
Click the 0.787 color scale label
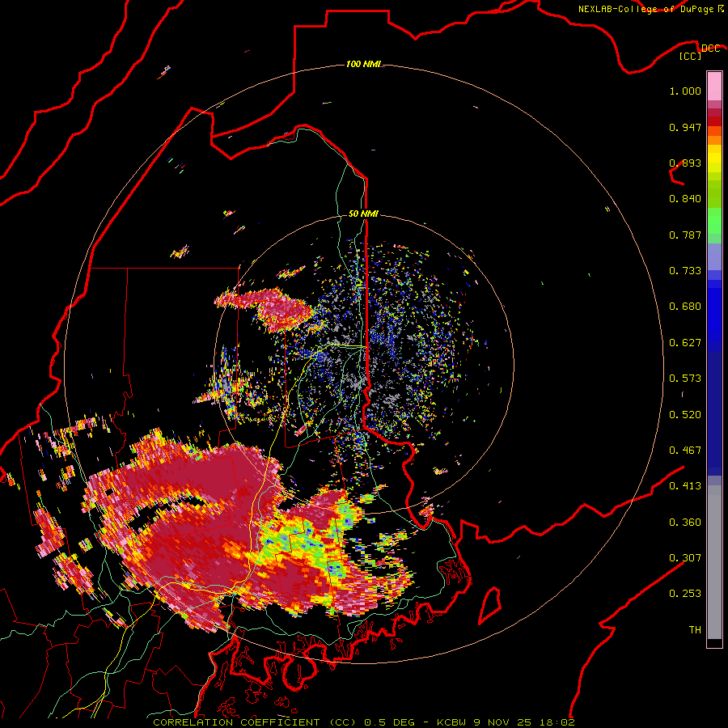(685, 235)
